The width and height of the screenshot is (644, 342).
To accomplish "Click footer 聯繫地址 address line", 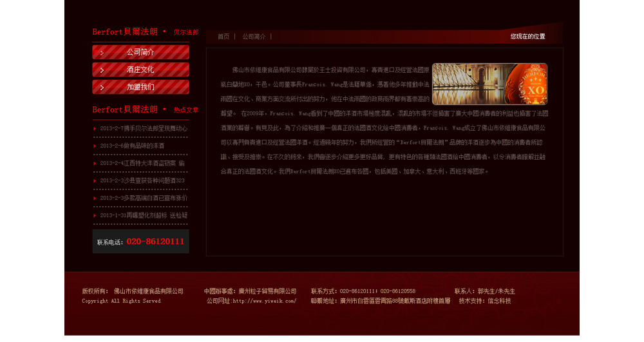I will point(381,301).
